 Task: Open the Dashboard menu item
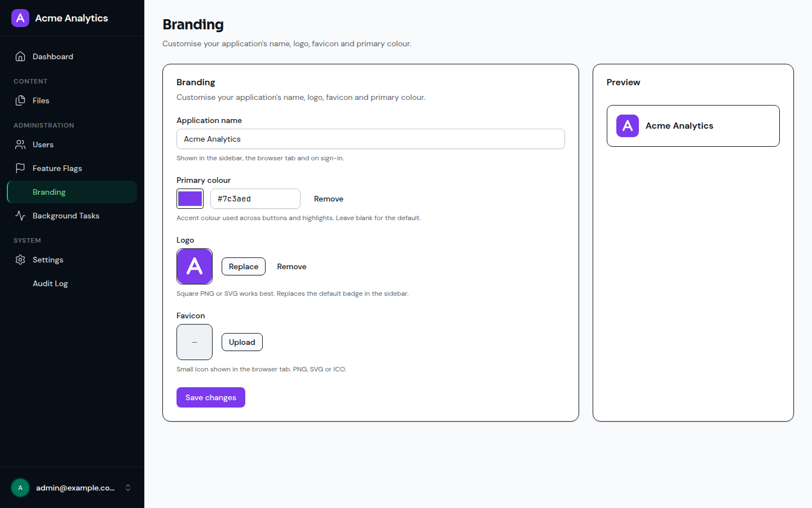(72, 56)
